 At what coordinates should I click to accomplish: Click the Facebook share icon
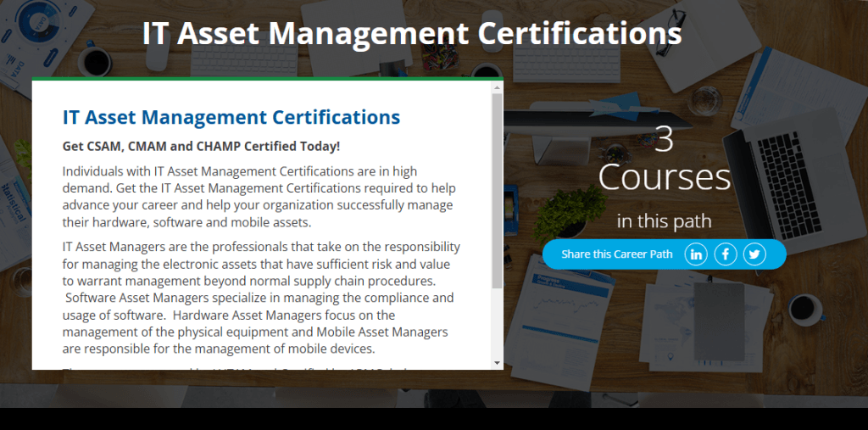click(x=725, y=254)
